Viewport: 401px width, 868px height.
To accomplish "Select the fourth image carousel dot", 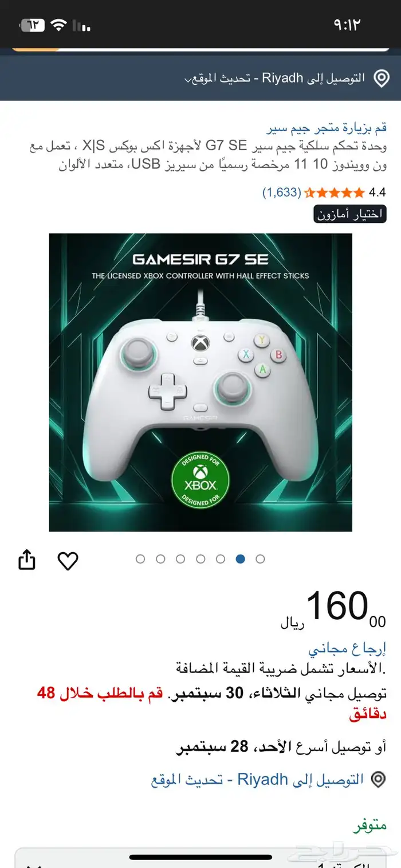I will pos(200,559).
